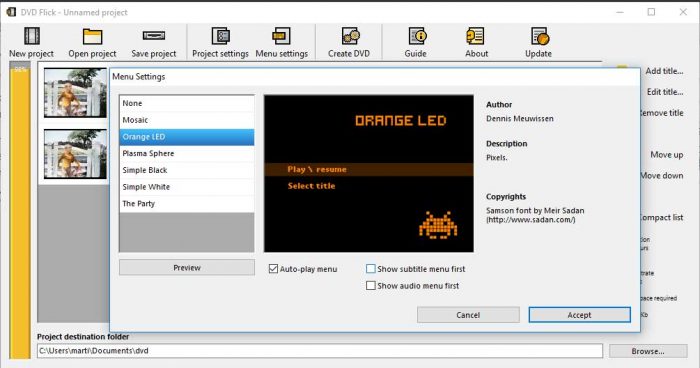The width and height of the screenshot is (700, 368).
Task: Enable Show audio menu first
Action: click(x=371, y=285)
